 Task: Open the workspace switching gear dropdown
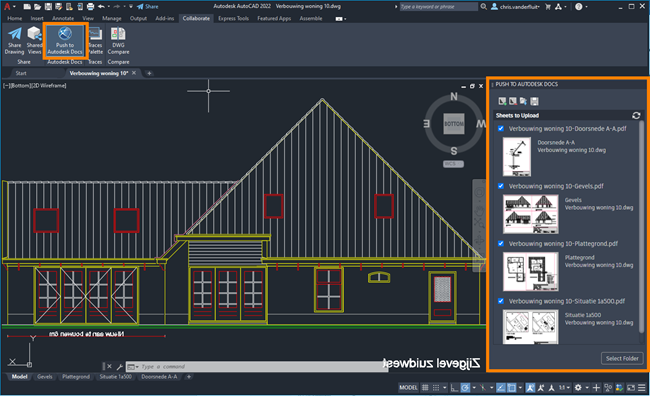(581, 388)
